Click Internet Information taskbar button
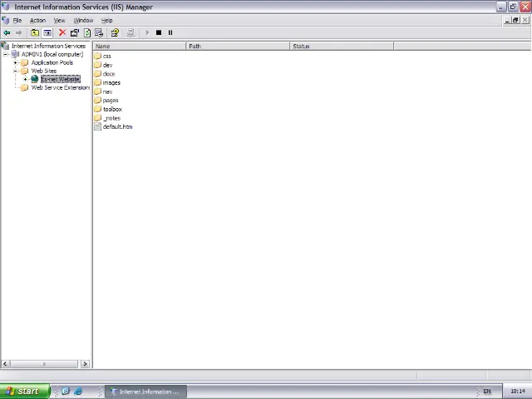This screenshot has height=399, width=532. [x=146, y=392]
